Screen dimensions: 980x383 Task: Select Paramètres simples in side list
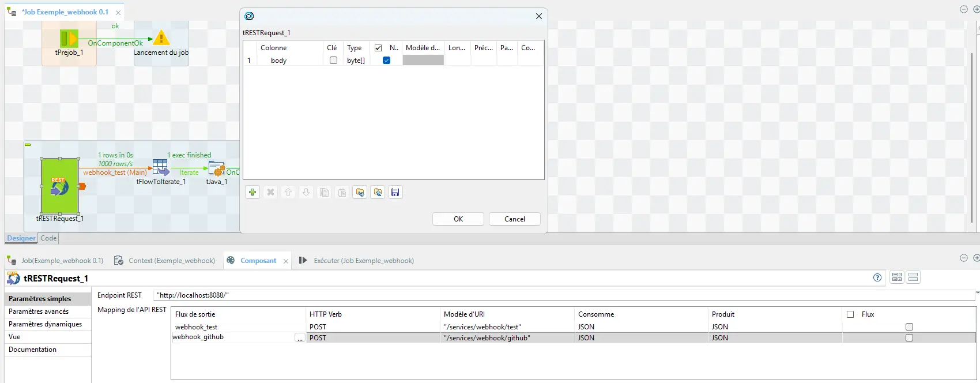point(48,299)
